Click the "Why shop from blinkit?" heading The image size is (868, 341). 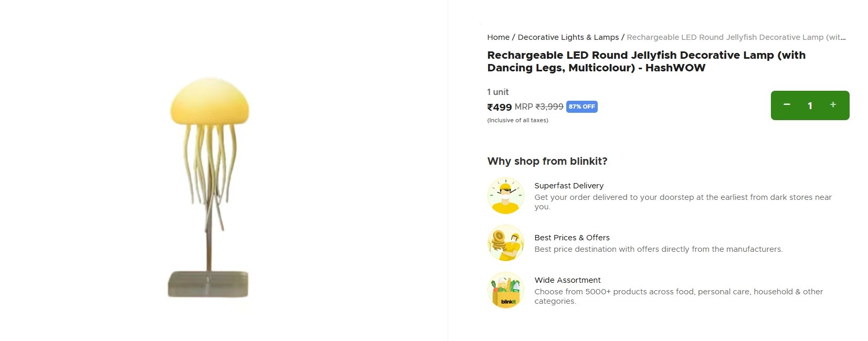[547, 161]
